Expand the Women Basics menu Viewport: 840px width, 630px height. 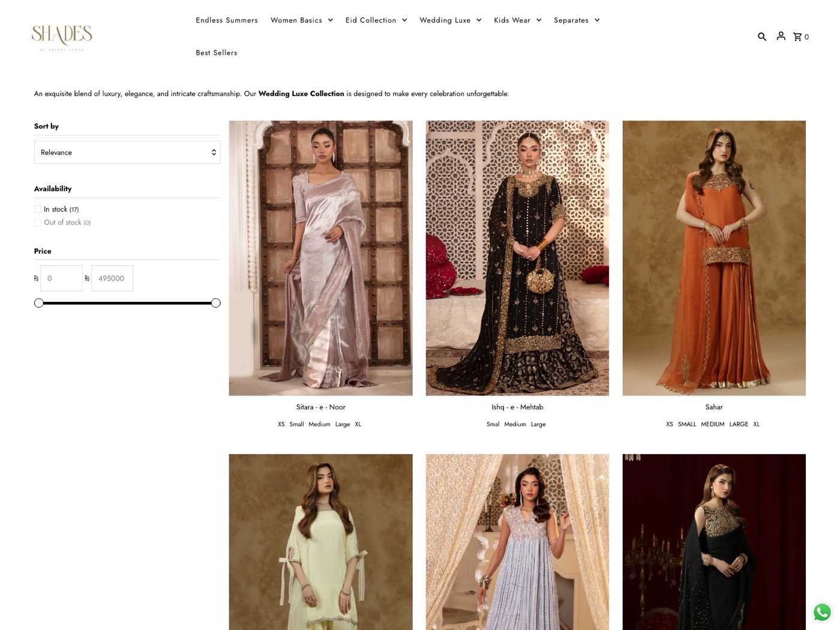(301, 20)
